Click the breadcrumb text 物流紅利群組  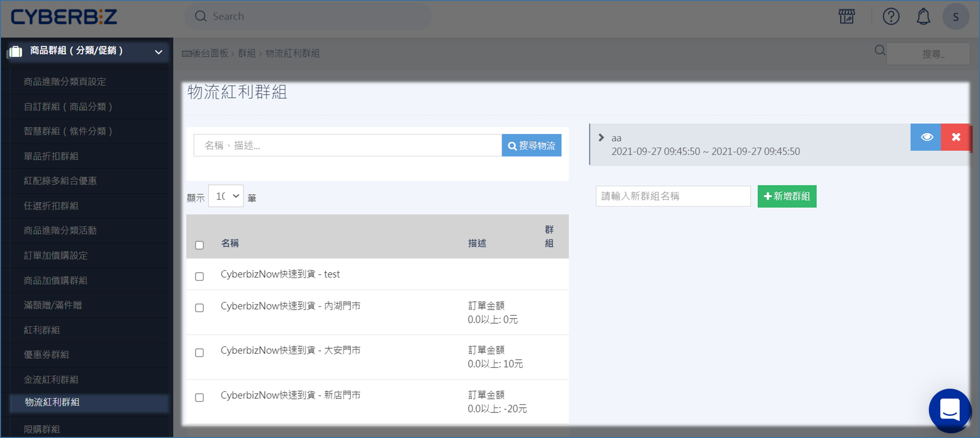293,53
